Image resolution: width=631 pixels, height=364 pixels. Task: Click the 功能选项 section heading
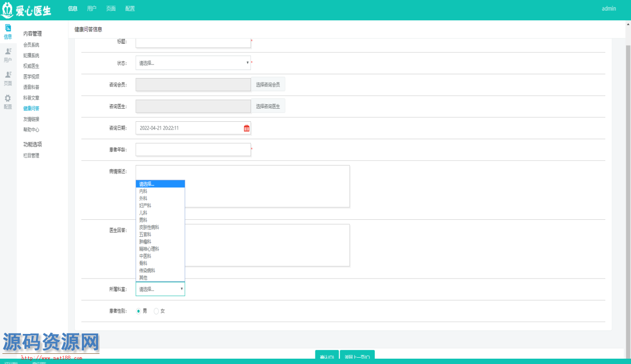click(x=33, y=145)
